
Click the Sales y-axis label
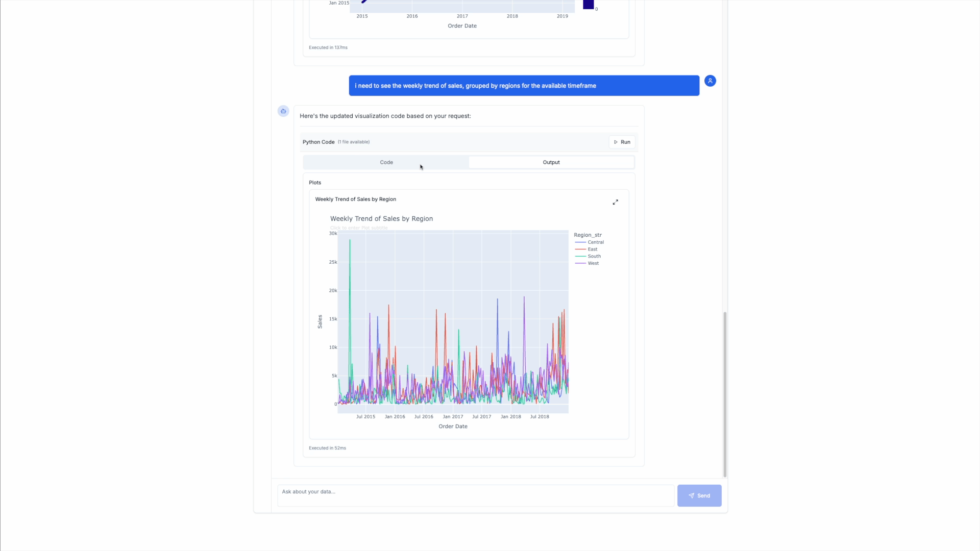pyautogui.click(x=320, y=321)
